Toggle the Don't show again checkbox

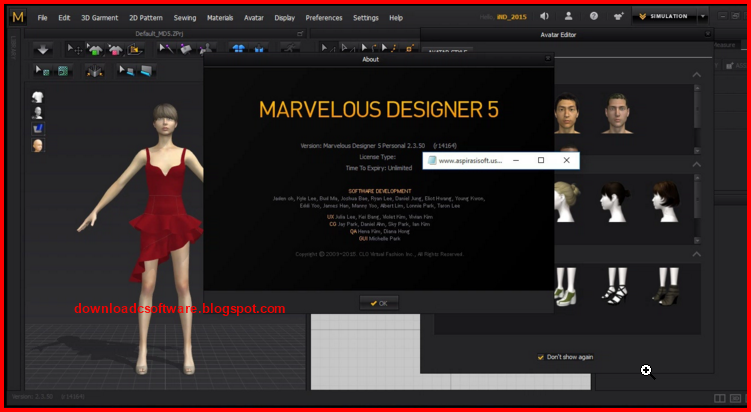coord(541,357)
